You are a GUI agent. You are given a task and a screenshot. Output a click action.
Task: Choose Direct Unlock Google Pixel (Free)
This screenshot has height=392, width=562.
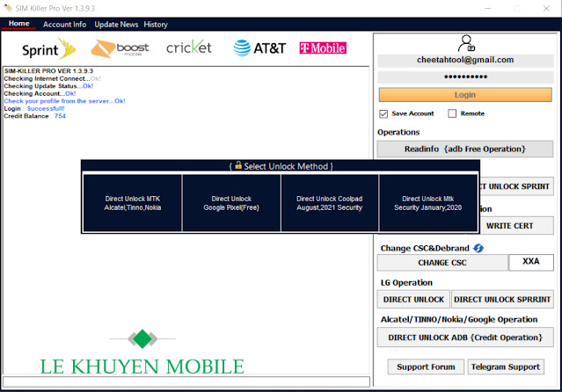click(231, 203)
